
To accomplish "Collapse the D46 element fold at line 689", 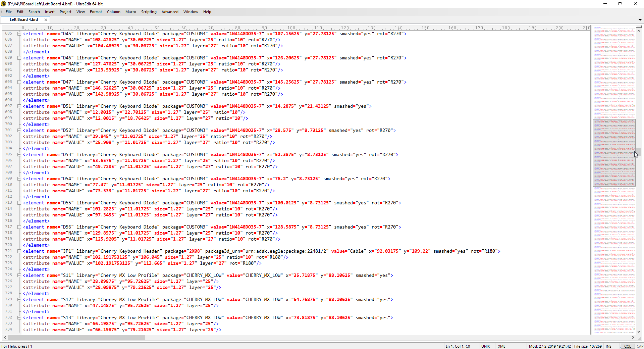I will click(19, 58).
